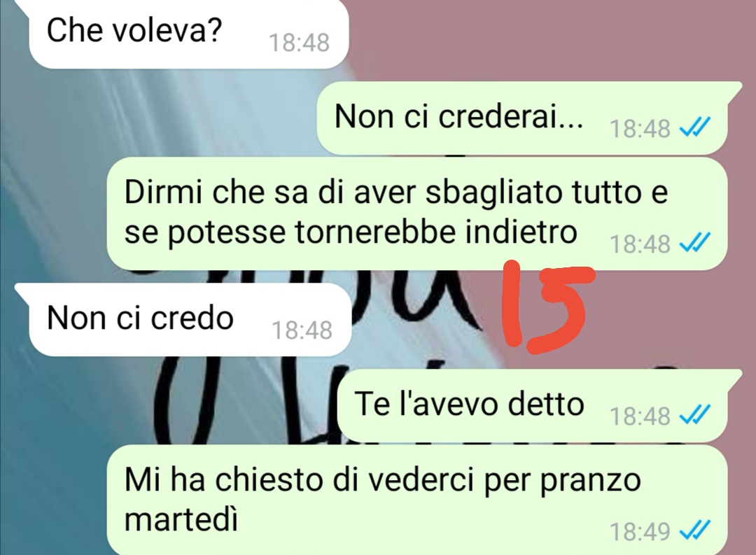
Task: Tap the word 'martedì' in the last message
Action: (x=181, y=520)
